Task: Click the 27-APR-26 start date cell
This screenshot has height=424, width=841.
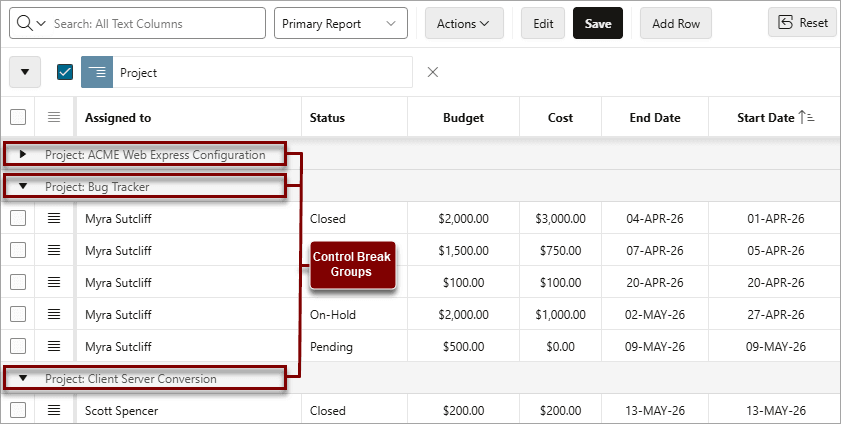Action: 776,315
